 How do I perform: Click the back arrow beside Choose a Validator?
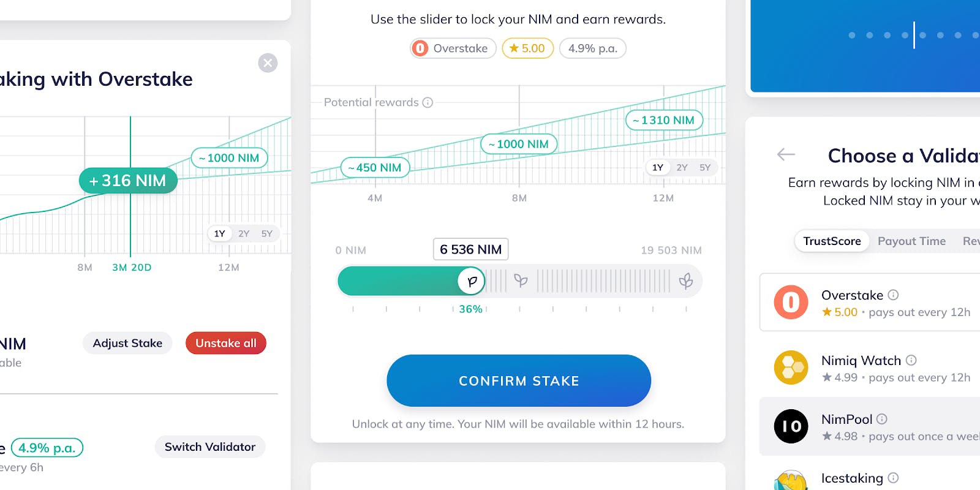click(x=786, y=154)
